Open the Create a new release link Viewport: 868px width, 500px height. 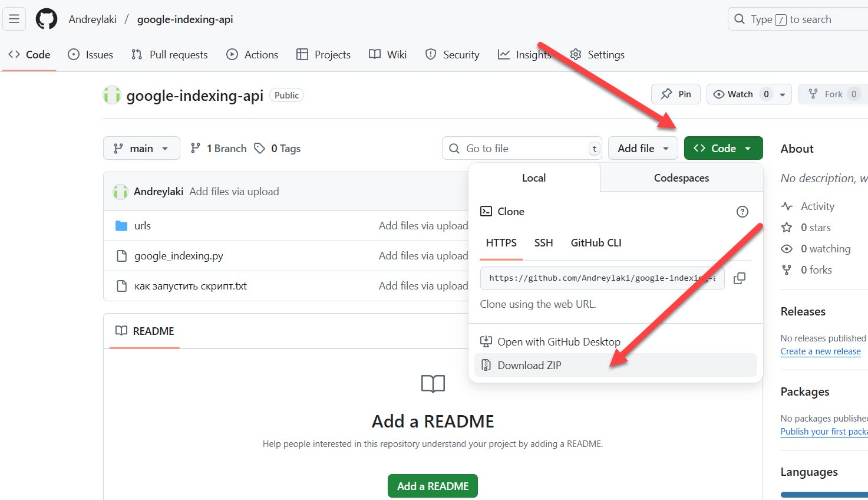pyautogui.click(x=820, y=351)
